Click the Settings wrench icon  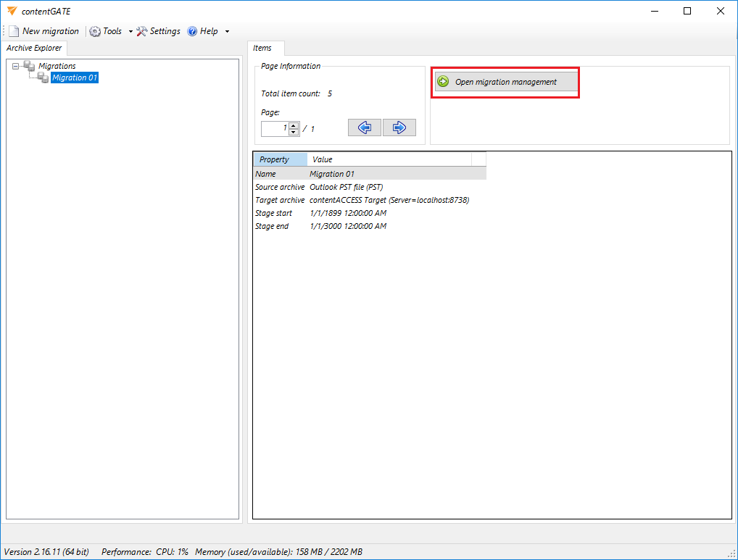tap(142, 31)
